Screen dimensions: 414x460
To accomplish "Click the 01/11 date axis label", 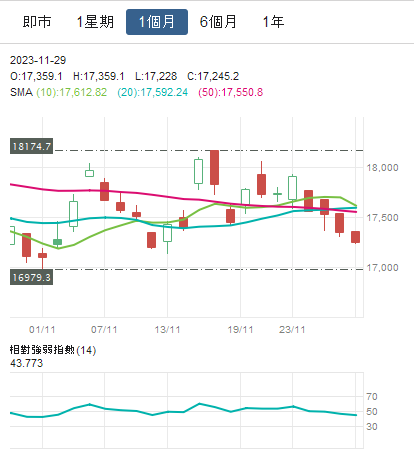I will click(42, 330).
